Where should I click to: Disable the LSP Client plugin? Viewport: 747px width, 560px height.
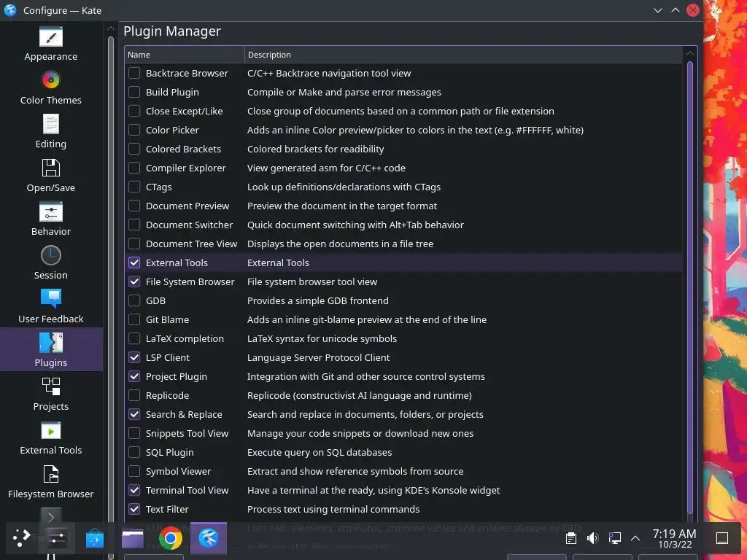(x=134, y=357)
